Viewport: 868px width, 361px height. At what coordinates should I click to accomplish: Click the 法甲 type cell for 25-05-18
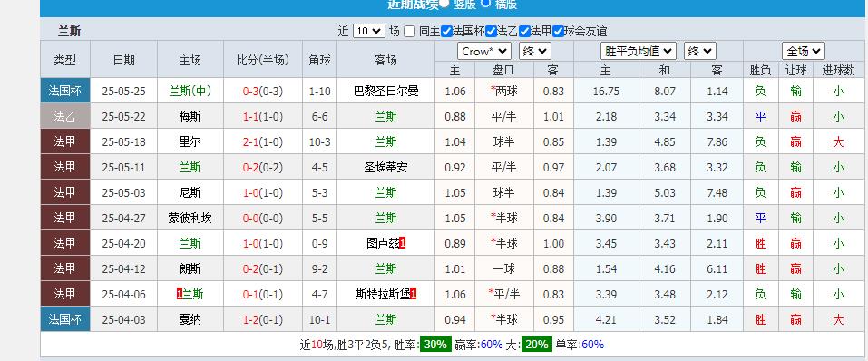click(x=65, y=141)
